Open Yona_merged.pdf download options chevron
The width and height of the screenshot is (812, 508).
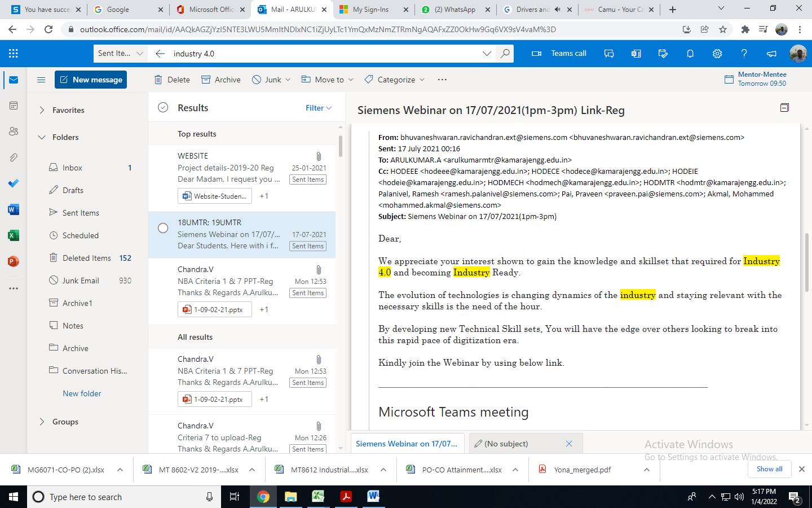pos(647,470)
